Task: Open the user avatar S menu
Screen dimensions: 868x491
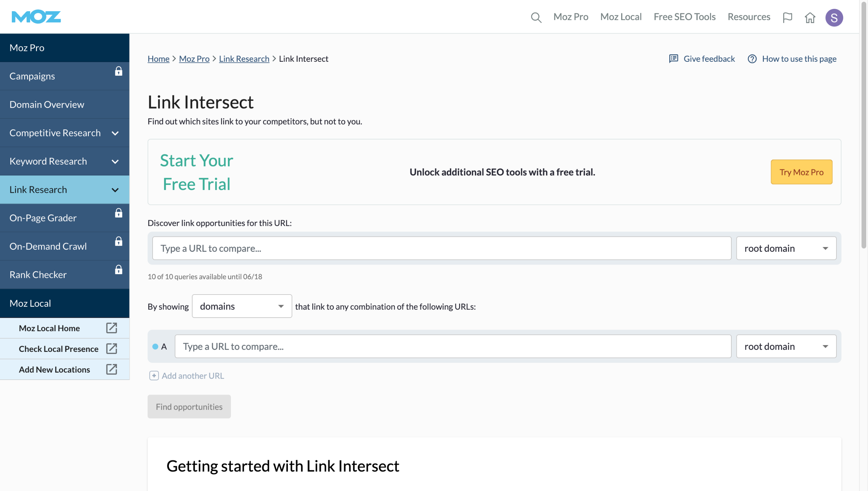Action: 834,17
